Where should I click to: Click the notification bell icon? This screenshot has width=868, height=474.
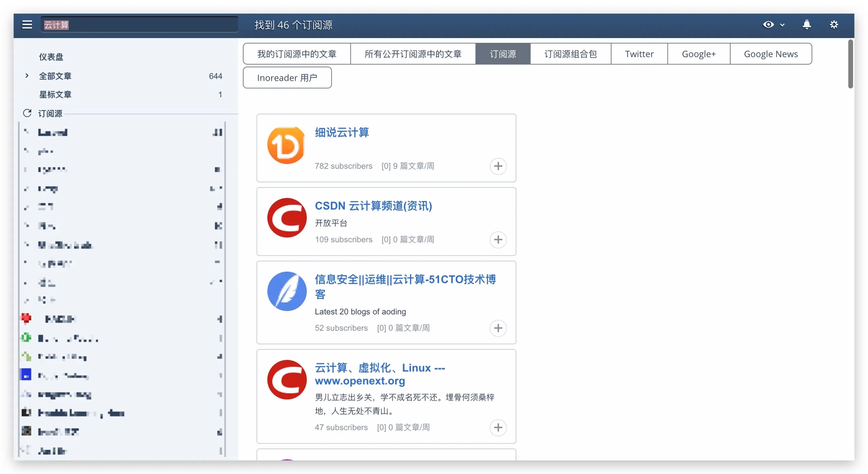click(x=806, y=25)
